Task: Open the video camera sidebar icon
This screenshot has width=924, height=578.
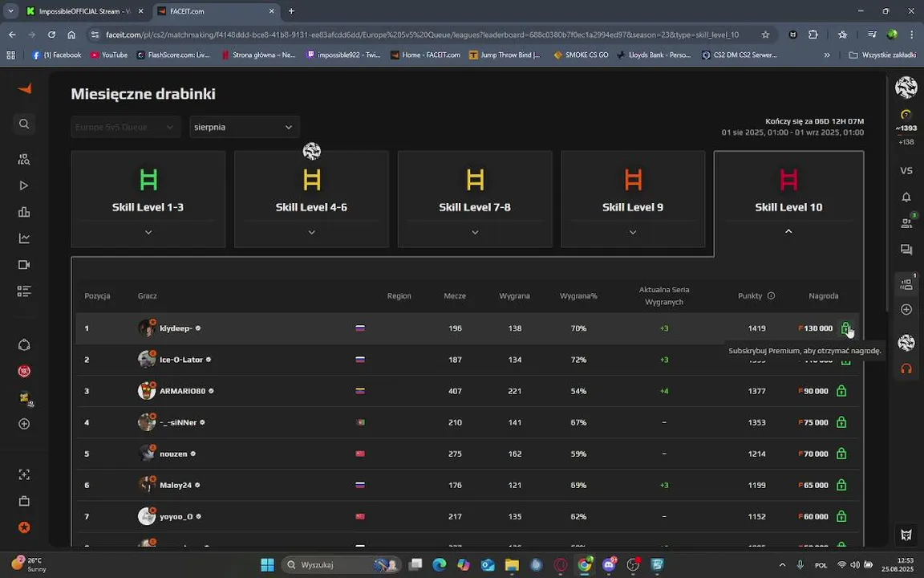Action: tap(24, 265)
